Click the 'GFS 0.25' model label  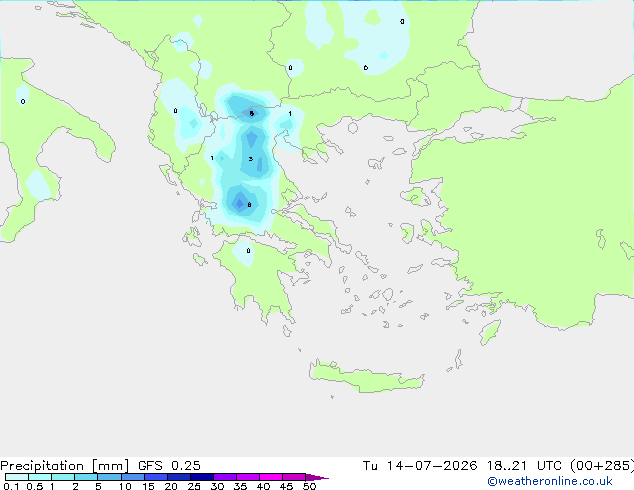(169, 466)
